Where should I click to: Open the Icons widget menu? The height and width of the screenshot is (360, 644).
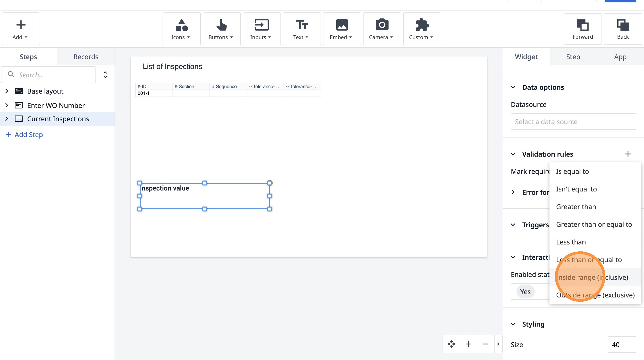181,29
